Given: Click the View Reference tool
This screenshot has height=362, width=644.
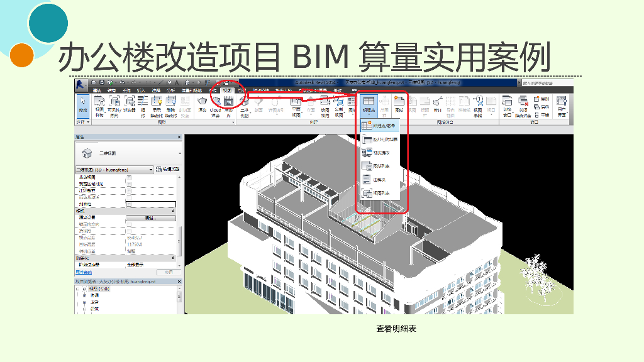Looking at the screenshot, I should pos(478,106).
